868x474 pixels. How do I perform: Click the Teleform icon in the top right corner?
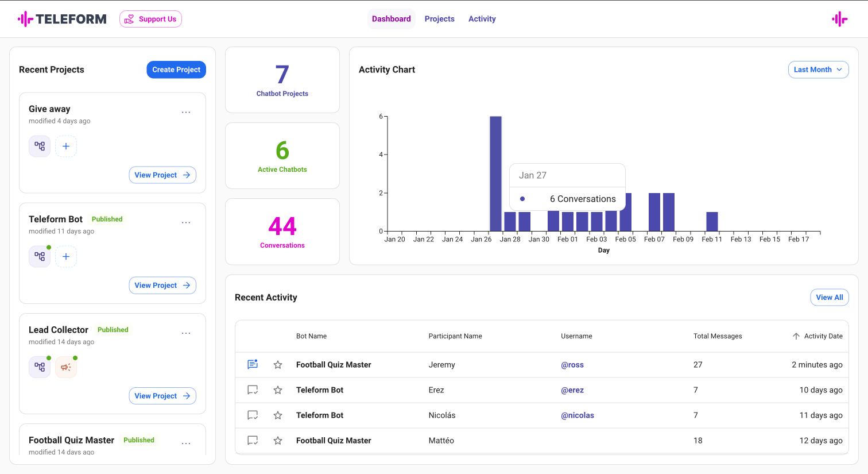[839, 18]
